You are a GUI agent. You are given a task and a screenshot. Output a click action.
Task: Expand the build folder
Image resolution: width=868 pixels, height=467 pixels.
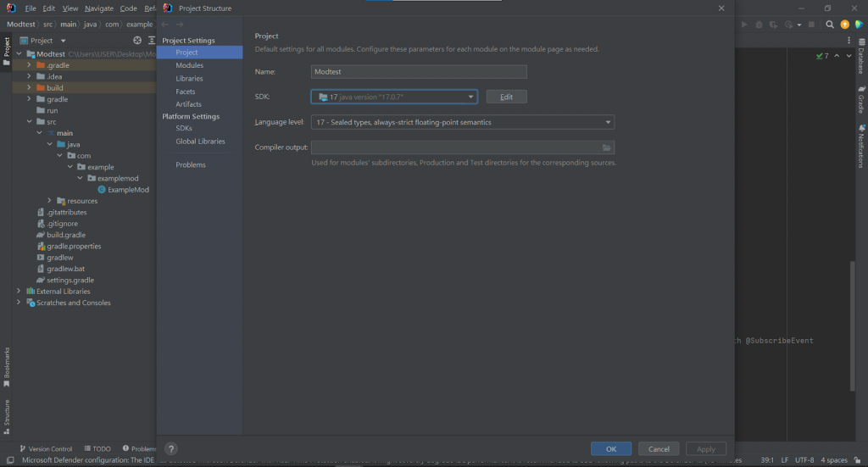29,87
